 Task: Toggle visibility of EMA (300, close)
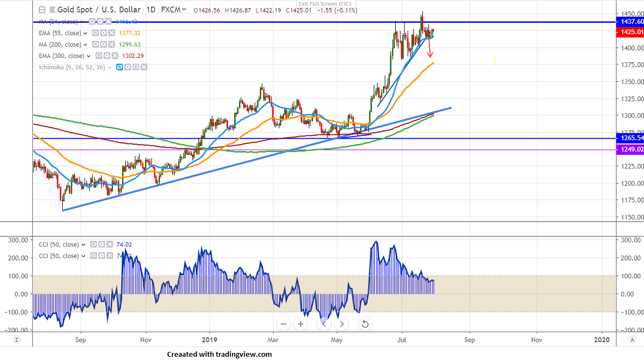[x=99, y=56]
